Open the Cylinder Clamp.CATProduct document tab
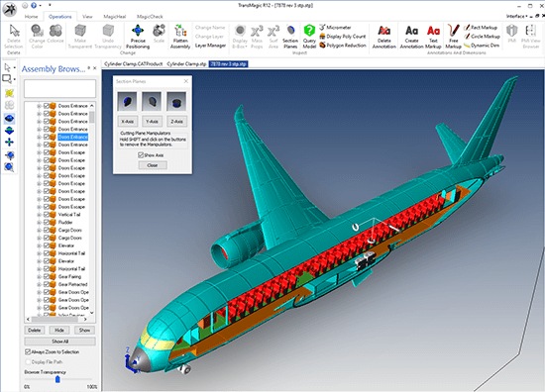 [x=133, y=64]
